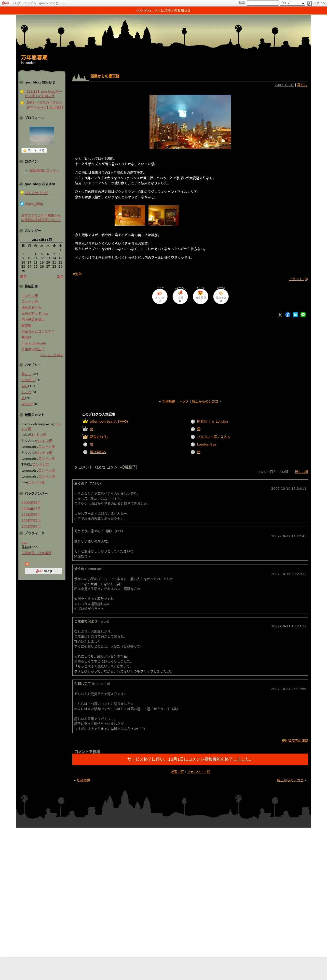The height and width of the screenshot is (980, 327).
Task: Click the いいね thumbs-up reaction
Action: tap(159, 296)
